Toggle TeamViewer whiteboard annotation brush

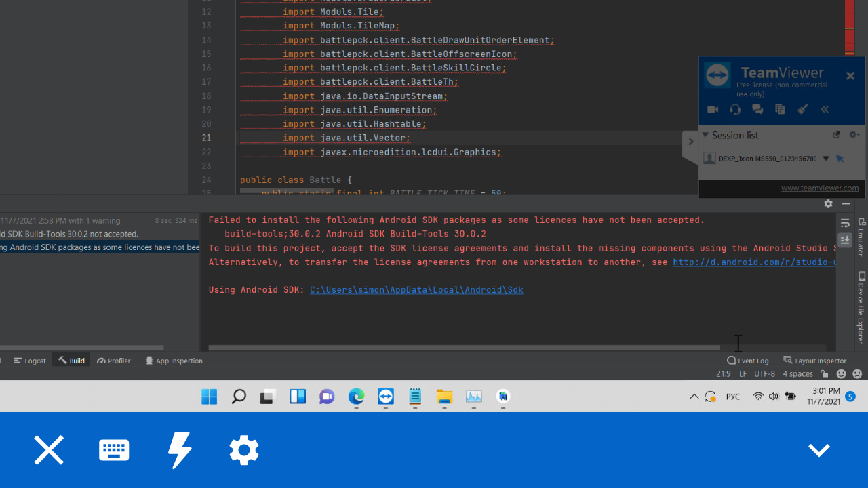pos(802,109)
